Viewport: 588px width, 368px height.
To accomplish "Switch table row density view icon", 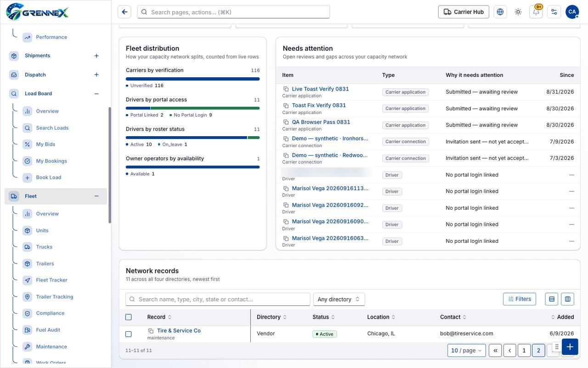I will click(x=552, y=299).
